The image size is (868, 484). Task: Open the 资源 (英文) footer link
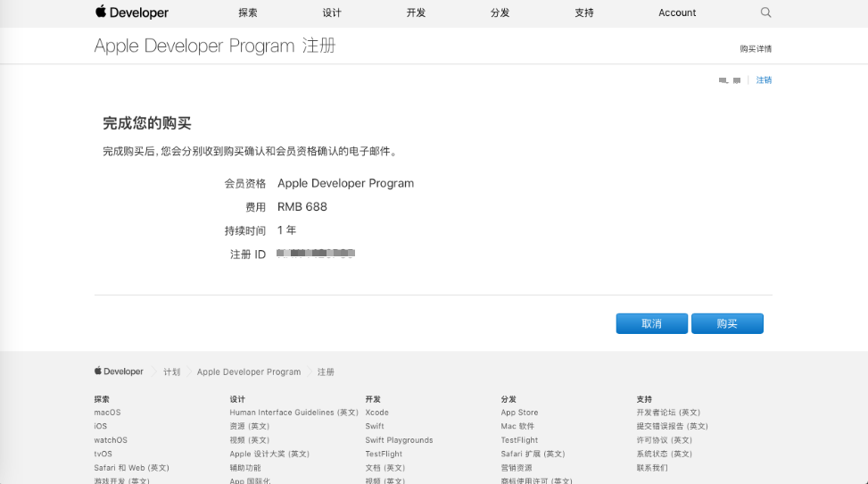pyautogui.click(x=250, y=426)
